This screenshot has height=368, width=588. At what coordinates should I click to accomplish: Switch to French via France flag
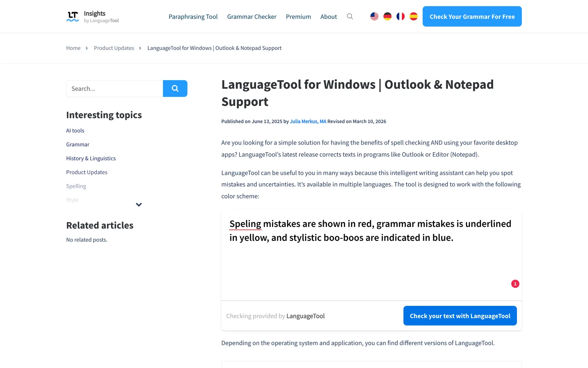coord(401,16)
